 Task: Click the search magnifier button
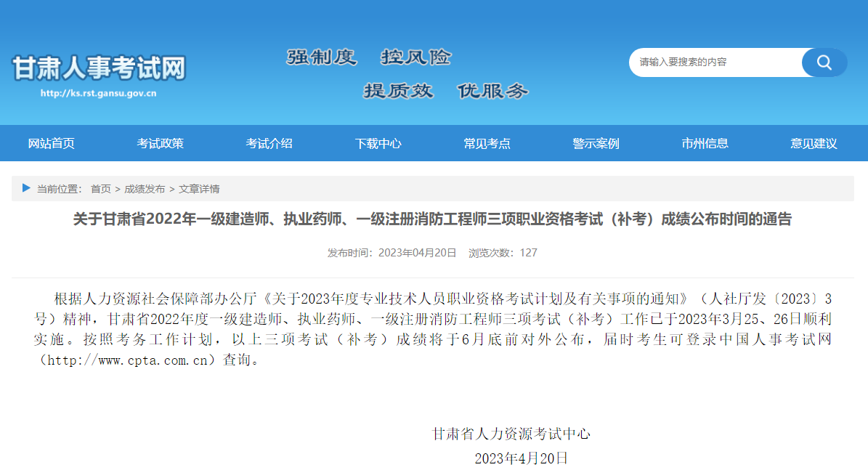coord(824,62)
